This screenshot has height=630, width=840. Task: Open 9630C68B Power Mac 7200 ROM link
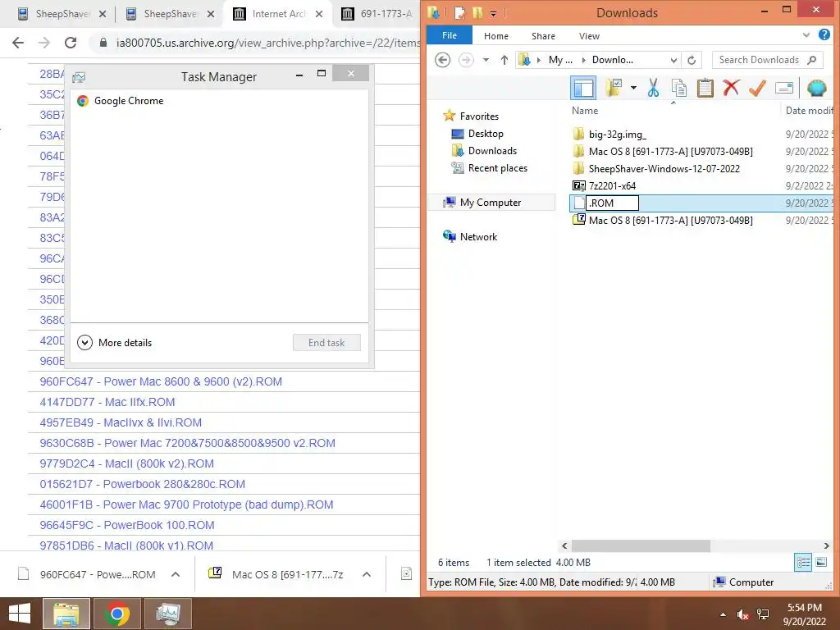[x=188, y=443]
